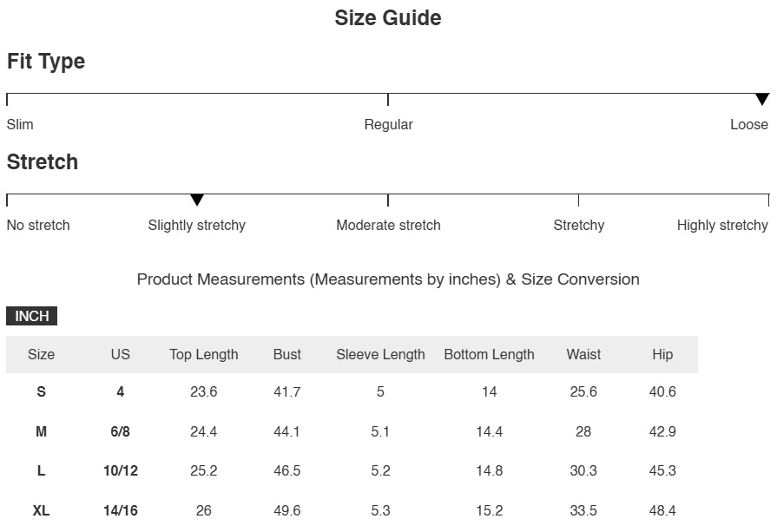Click the Regular fit type label
This screenshot has height=532, width=777.
click(x=388, y=124)
